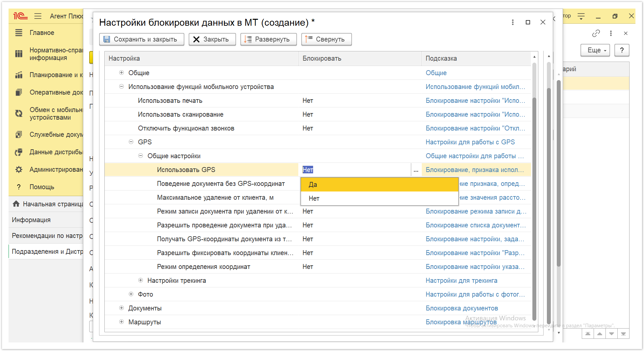Click the Свернуть button
Screen dimensions: 644x351
tap(326, 39)
